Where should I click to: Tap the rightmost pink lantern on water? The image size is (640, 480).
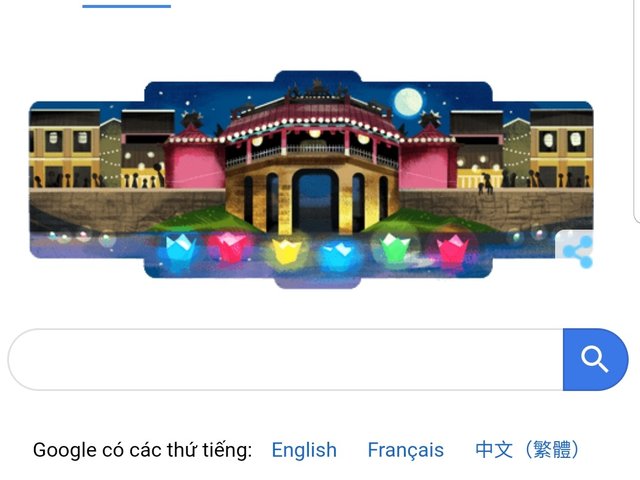(x=452, y=249)
